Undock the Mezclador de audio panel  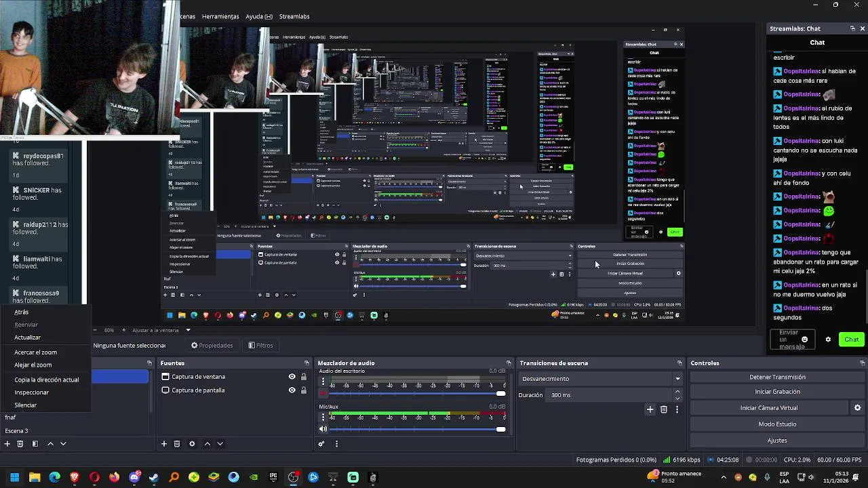[x=509, y=363]
